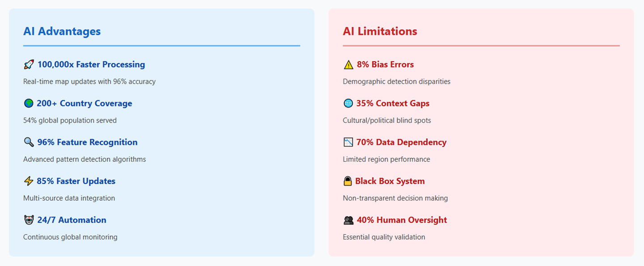The height and width of the screenshot is (266, 644).
Task: Click the 200+ Country Coverage title
Action: click(x=85, y=103)
